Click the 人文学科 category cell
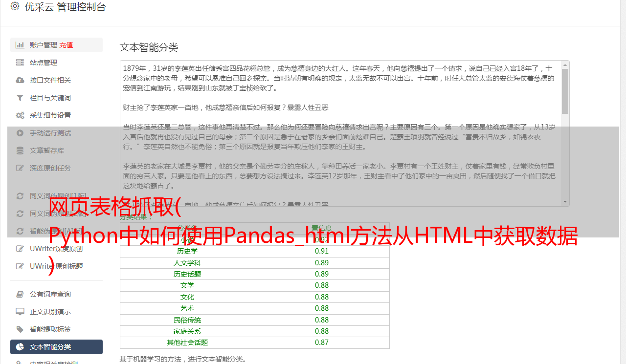 pyautogui.click(x=187, y=263)
